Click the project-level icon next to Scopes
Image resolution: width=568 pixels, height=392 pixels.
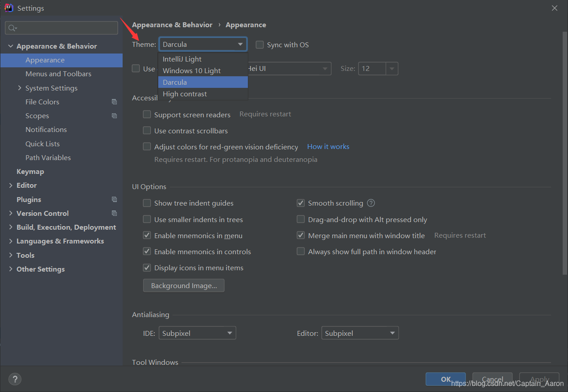[114, 116]
